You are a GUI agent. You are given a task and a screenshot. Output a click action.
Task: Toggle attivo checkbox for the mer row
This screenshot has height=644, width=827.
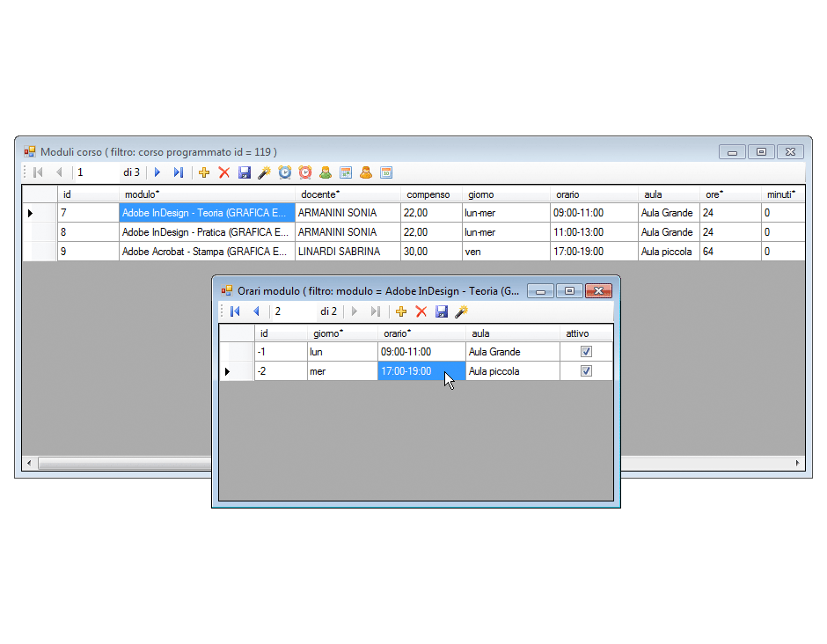click(x=586, y=370)
